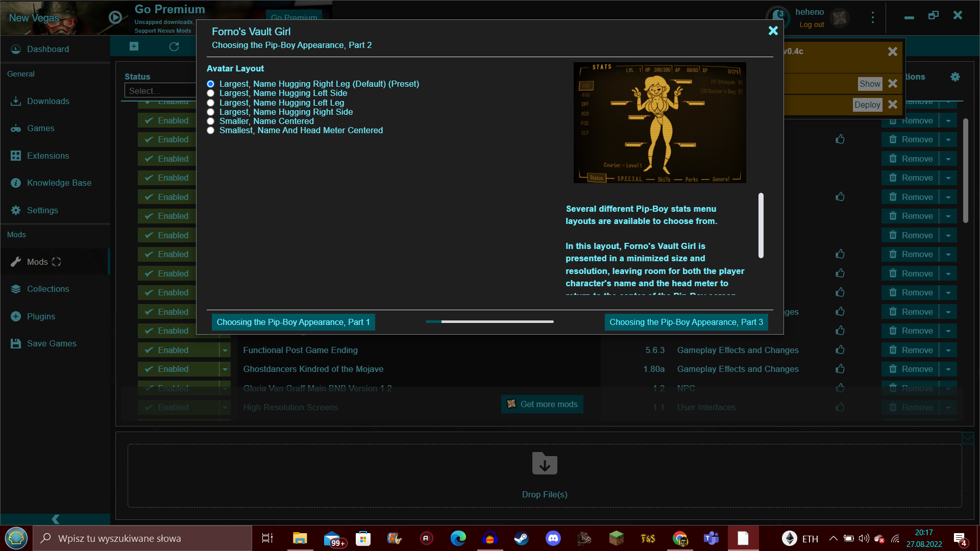980x551 pixels.
Task: Select Smaller, Name Centered layout
Action: click(210, 121)
